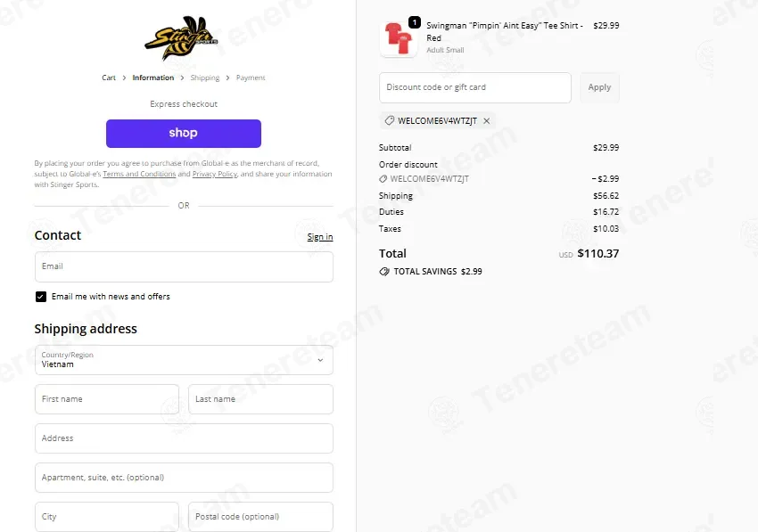758x532 pixels.
Task: Select the Shipping breadcrumb step
Action: tap(205, 78)
